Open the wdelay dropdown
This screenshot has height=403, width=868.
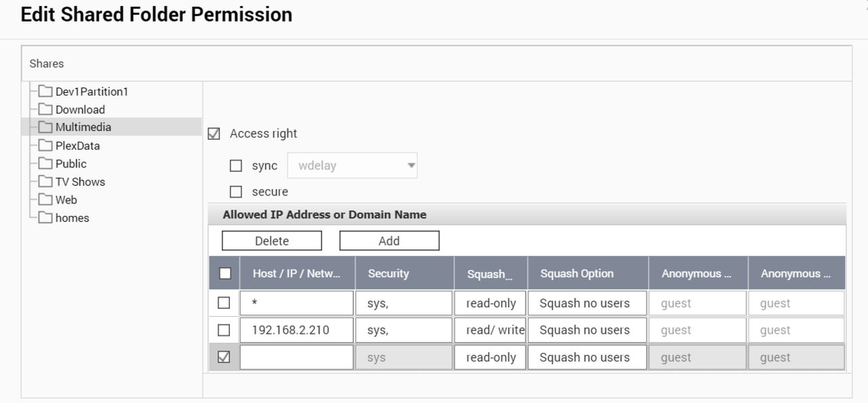click(353, 166)
